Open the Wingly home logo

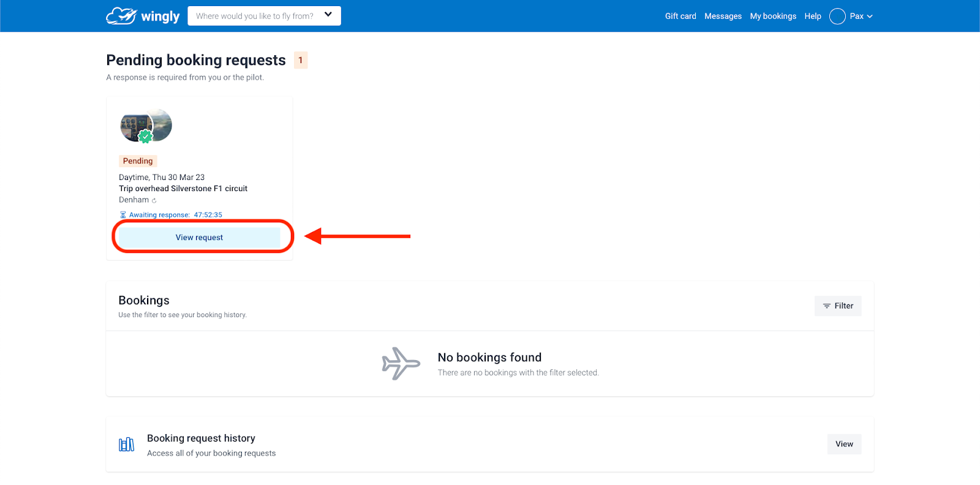(143, 16)
